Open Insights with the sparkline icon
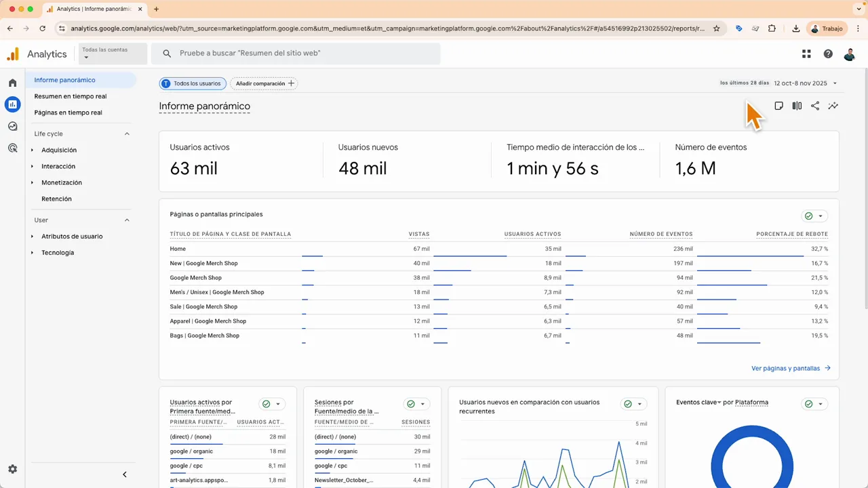Image resolution: width=868 pixels, height=488 pixels. click(833, 106)
